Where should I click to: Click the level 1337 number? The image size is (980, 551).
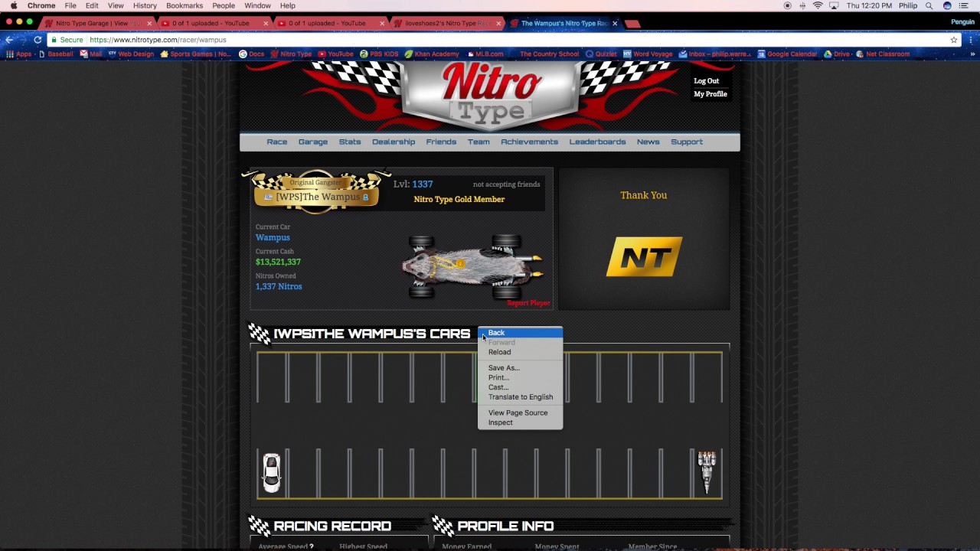coord(423,184)
